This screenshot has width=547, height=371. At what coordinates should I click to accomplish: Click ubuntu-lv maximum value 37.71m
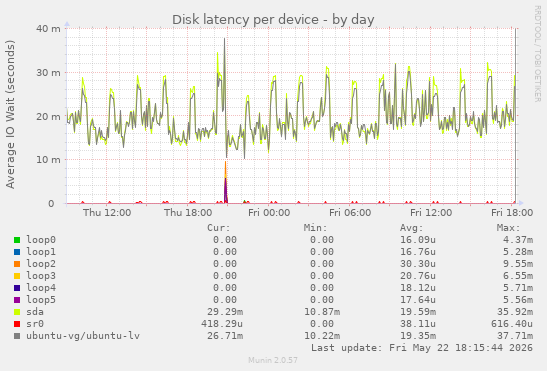pyautogui.click(x=515, y=336)
